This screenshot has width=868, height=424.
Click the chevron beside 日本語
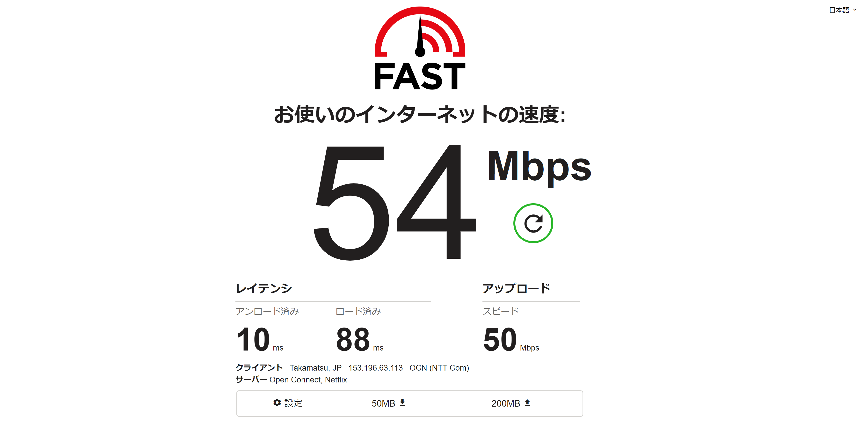point(854,10)
